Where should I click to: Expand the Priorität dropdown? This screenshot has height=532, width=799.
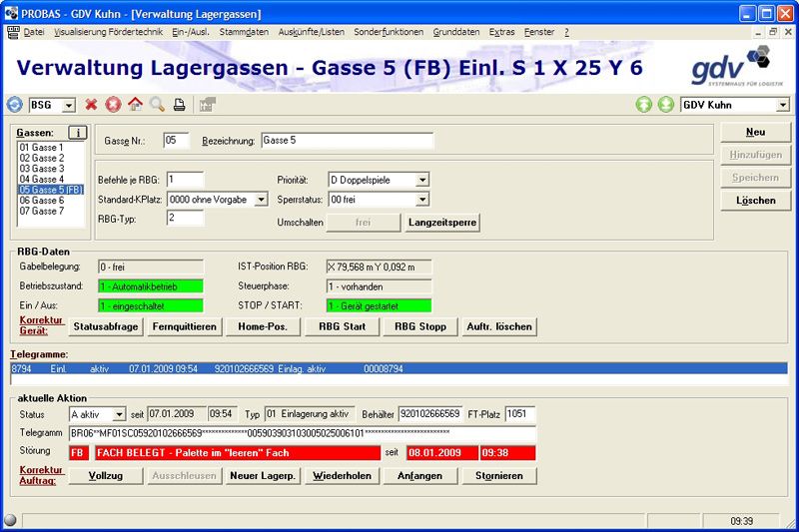pos(422,181)
